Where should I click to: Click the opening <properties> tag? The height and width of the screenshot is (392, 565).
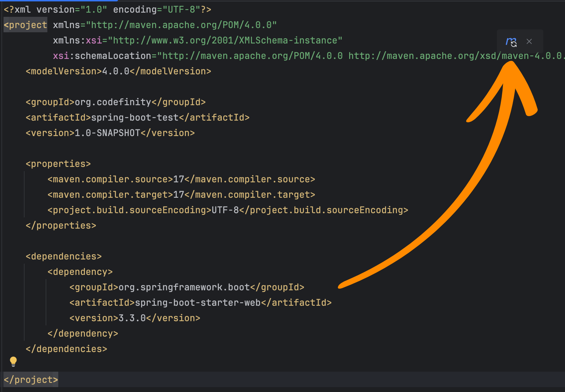point(58,164)
